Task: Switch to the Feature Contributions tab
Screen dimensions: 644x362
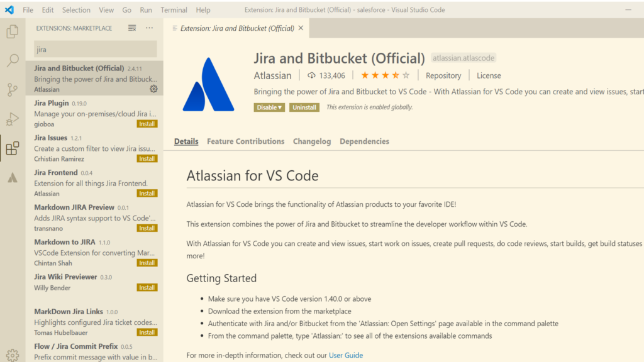Action: click(x=246, y=141)
